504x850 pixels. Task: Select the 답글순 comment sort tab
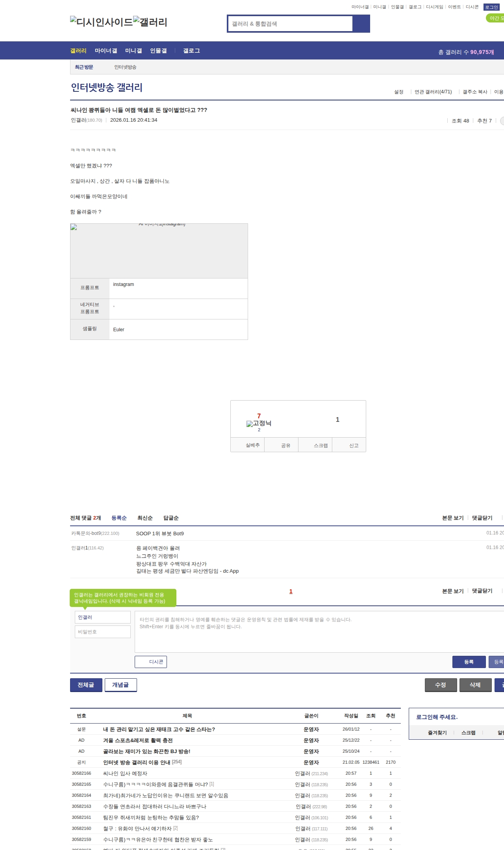(171, 518)
